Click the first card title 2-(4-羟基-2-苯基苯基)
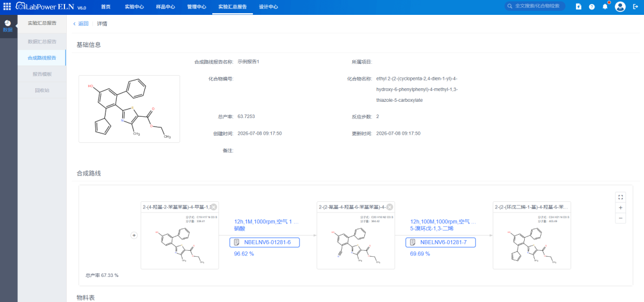644x302 pixels. [x=176, y=207]
